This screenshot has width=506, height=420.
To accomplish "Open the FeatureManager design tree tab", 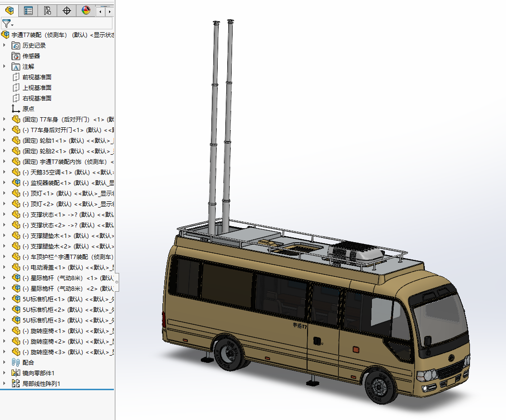I will click(x=10, y=11).
